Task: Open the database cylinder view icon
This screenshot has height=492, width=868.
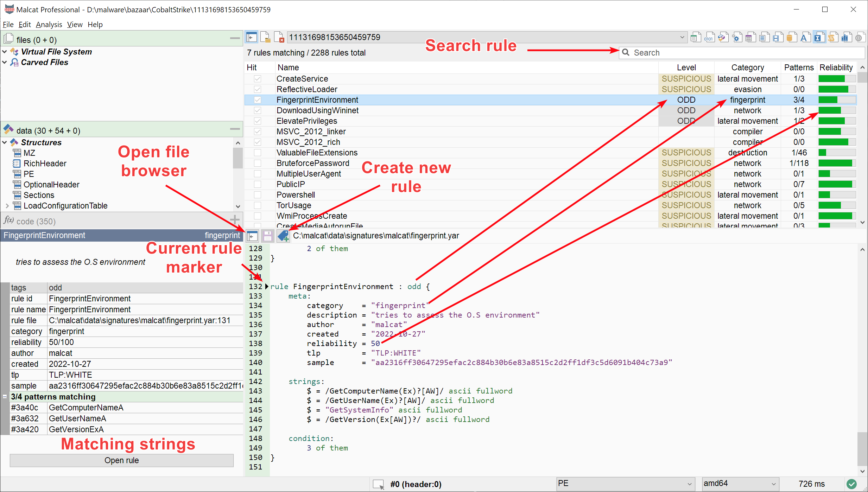Action: point(792,37)
